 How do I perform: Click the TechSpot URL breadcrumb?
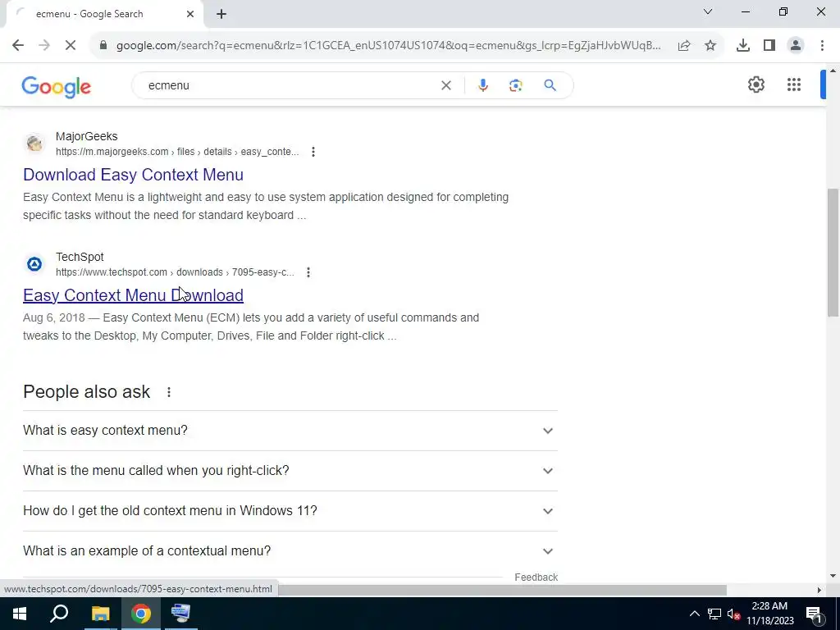[175, 272]
